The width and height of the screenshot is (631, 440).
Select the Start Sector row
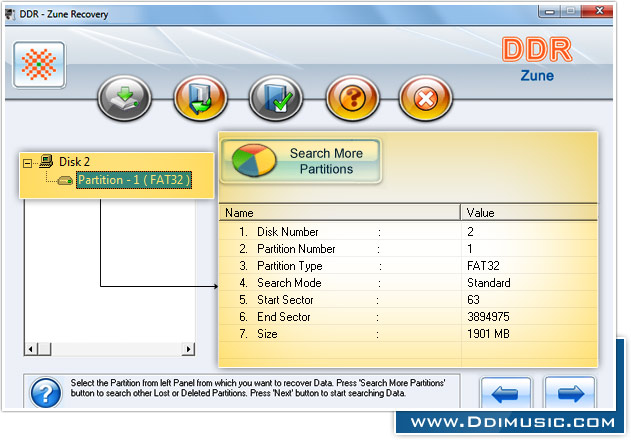[408, 300]
